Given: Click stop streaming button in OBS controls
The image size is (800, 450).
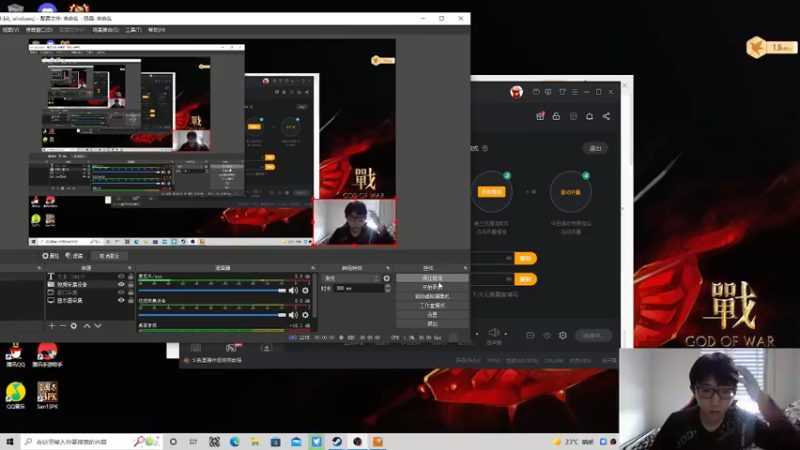Looking at the screenshot, I should pos(432,278).
